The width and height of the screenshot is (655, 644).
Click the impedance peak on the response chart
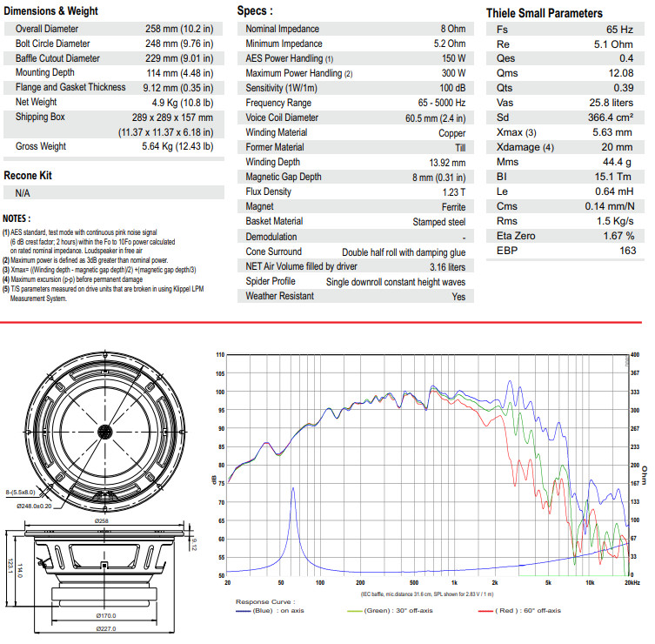point(293,489)
